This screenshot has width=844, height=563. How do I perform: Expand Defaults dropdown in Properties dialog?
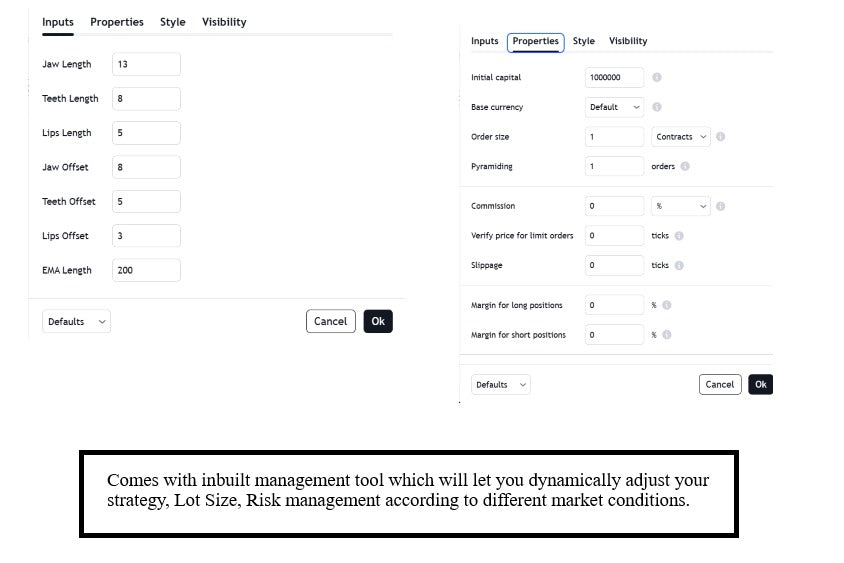tap(501, 384)
